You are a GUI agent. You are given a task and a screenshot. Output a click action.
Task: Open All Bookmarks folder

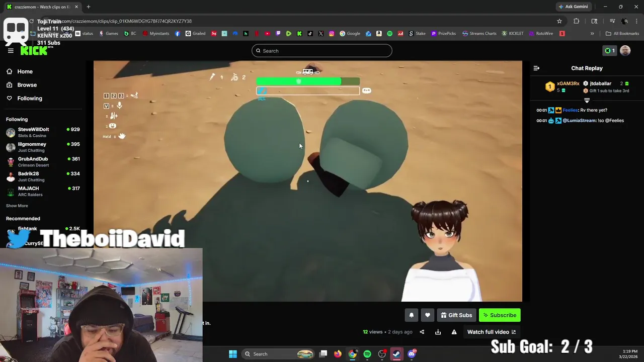click(622, 34)
